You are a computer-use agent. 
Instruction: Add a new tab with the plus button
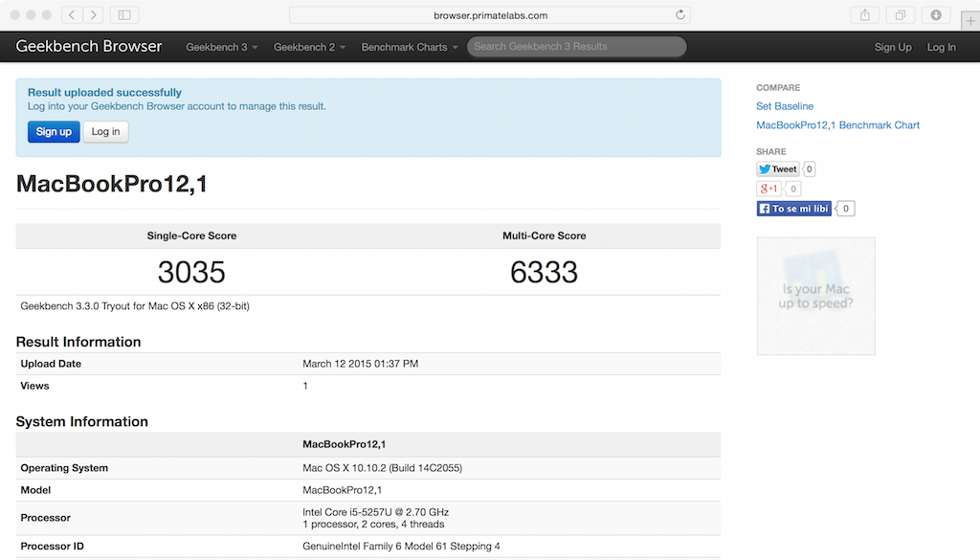coord(970,21)
